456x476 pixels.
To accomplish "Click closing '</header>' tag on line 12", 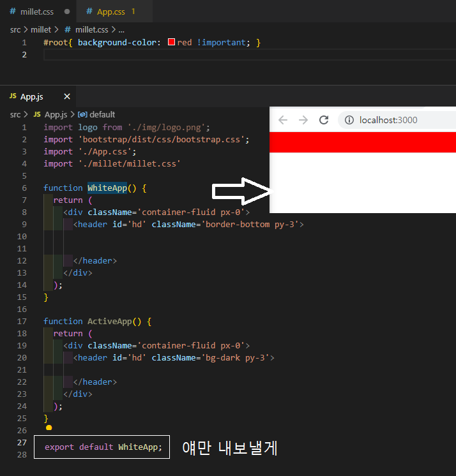I will coord(95,261).
